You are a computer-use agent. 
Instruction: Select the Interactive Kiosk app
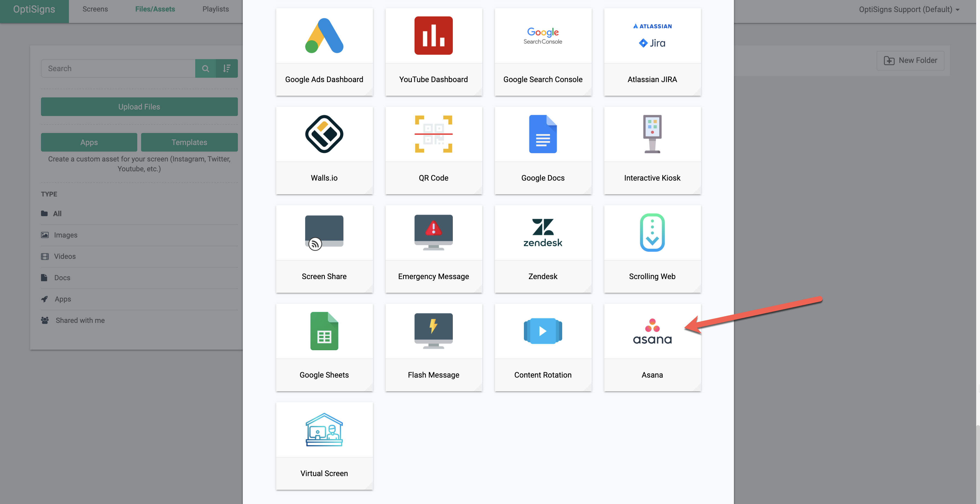pos(652,150)
